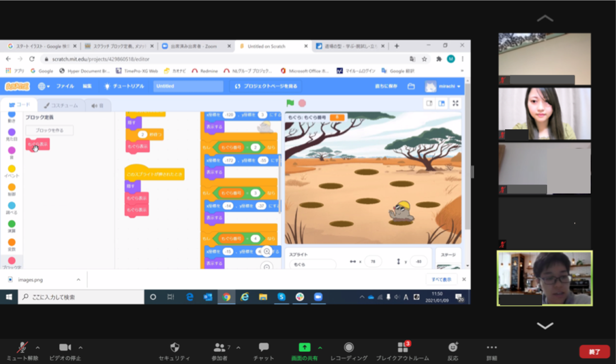Go back in the Chrome browser

tap(8, 59)
